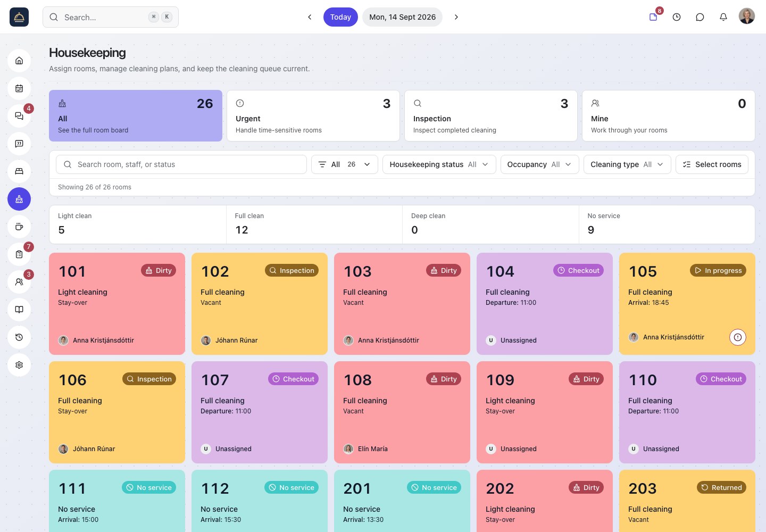The image size is (766, 532).
Task: Click the Light clean count summary
Action: [138, 225]
